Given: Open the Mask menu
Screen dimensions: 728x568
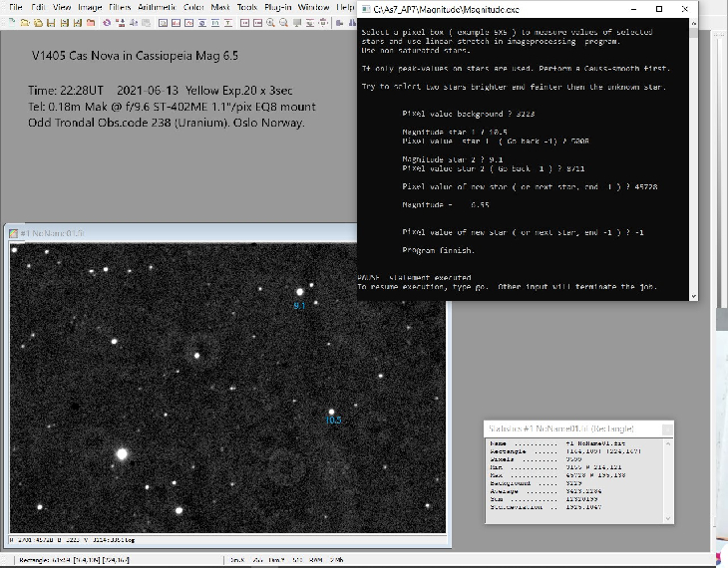Looking at the screenshot, I should (x=220, y=7).
